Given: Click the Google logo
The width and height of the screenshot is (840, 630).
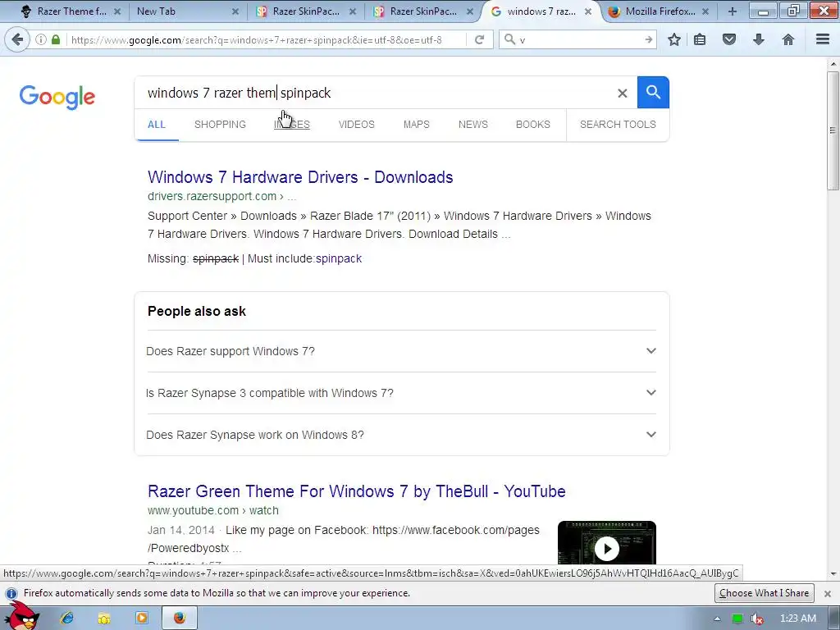Looking at the screenshot, I should coord(57,97).
